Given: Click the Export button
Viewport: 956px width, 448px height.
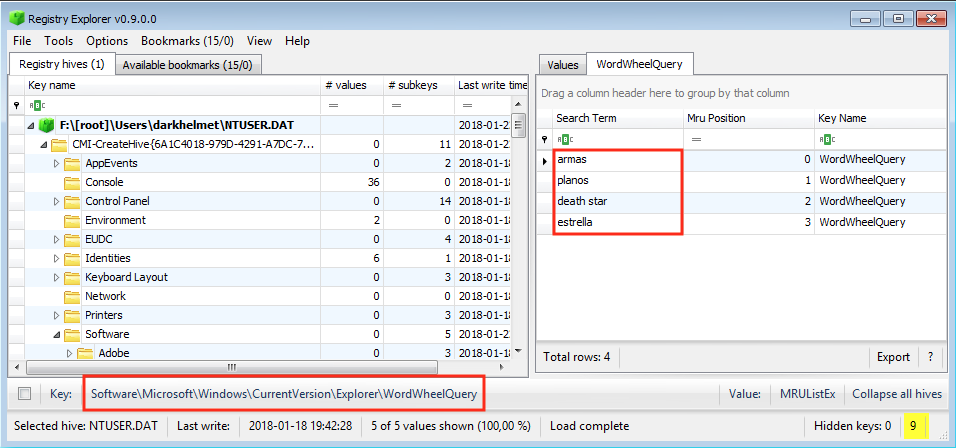Looking at the screenshot, I should click(893, 357).
